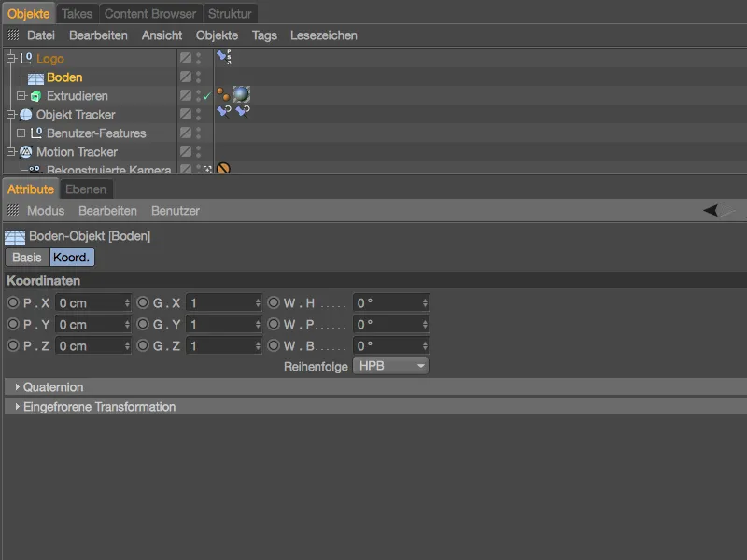The image size is (747, 560).
Task: Toggle Logo layer checkbox icon
Action: click(x=186, y=58)
